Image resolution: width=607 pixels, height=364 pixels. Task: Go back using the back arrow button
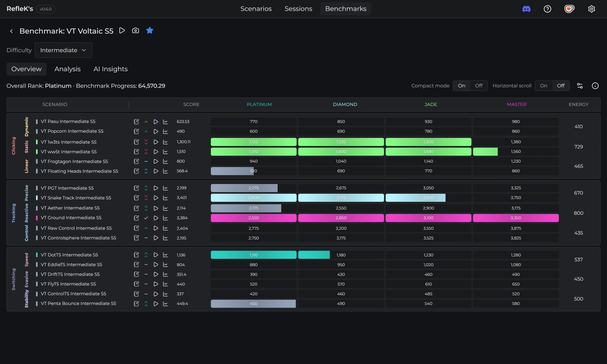click(x=11, y=31)
